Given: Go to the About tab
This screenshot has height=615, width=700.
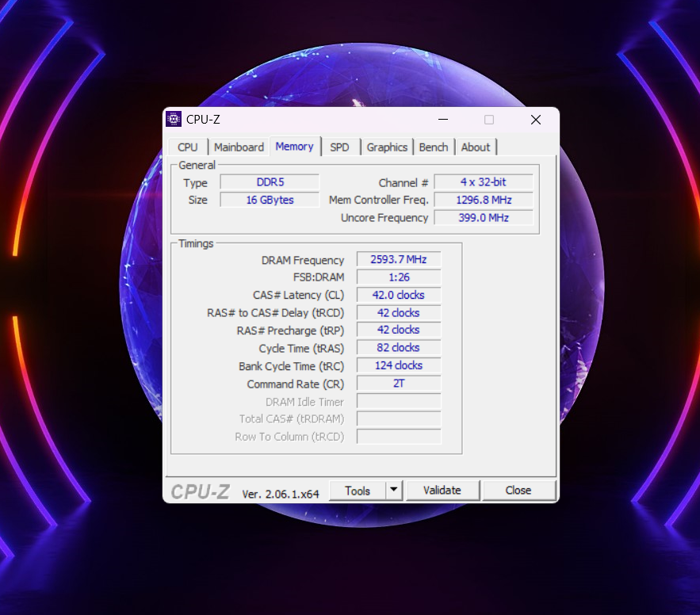Looking at the screenshot, I should tap(476, 147).
